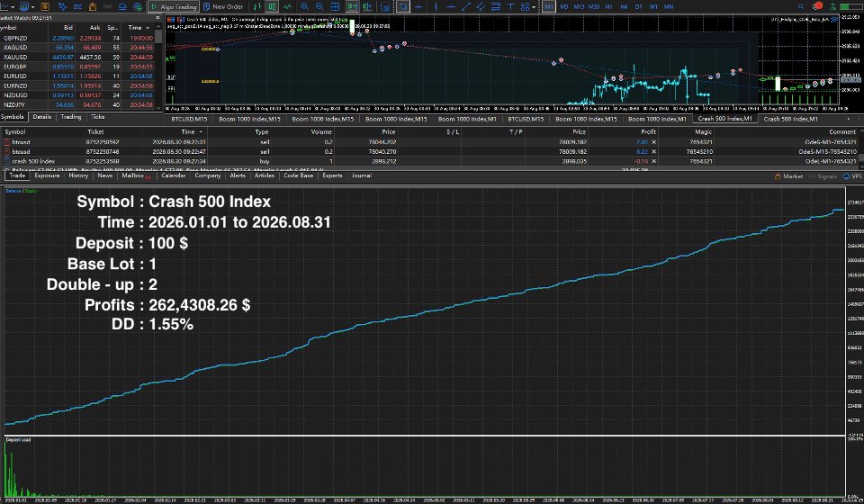Select the M15 timeframe
The height and width of the screenshot is (504, 864).
click(x=579, y=6)
